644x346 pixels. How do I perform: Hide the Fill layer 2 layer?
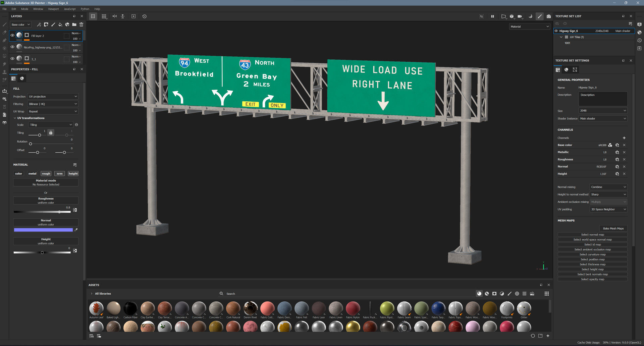coord(12,35)
